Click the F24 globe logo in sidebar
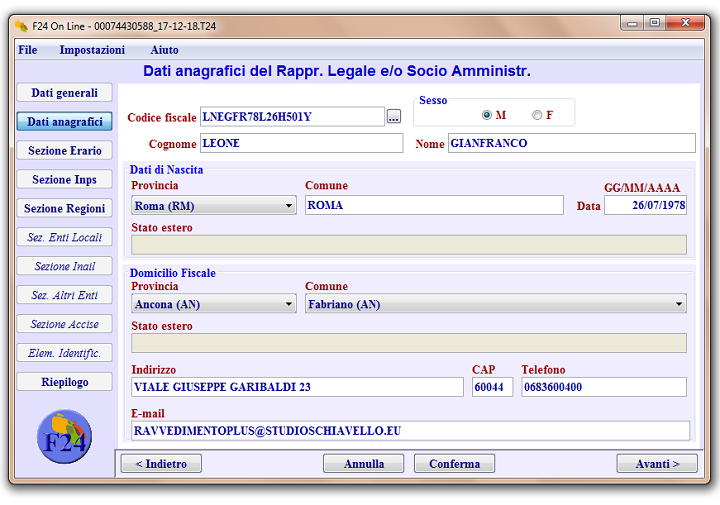 (x=64, y=436)
